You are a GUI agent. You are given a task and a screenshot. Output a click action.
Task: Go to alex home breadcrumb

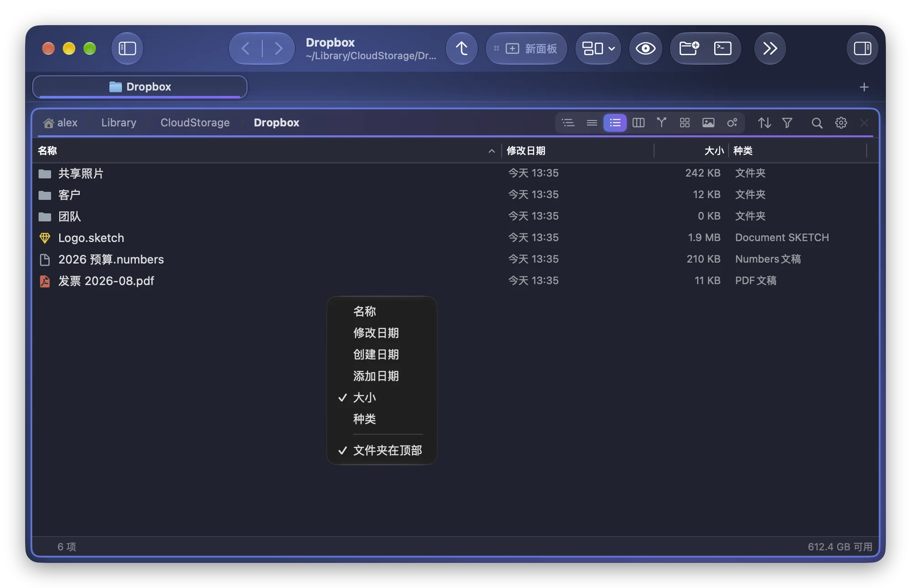pos(61,123)
